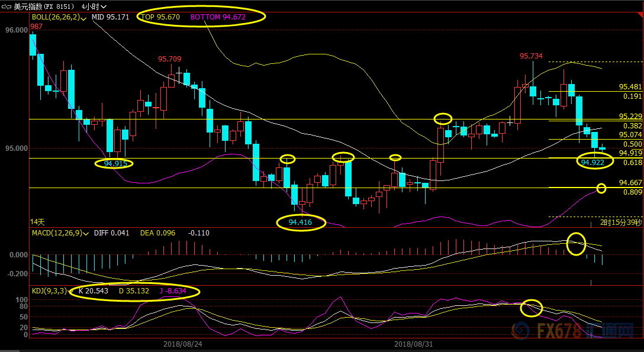The width and height of the screenshot is (644, 352).
Task: Select the 95.481 Fibonacci price level
Action: click(x=630, y=87)
